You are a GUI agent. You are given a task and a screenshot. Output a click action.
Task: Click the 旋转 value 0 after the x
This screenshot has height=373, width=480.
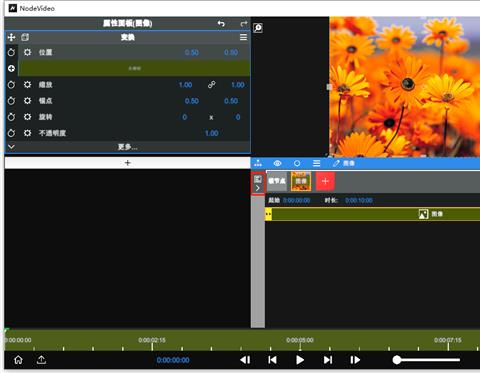238,117
